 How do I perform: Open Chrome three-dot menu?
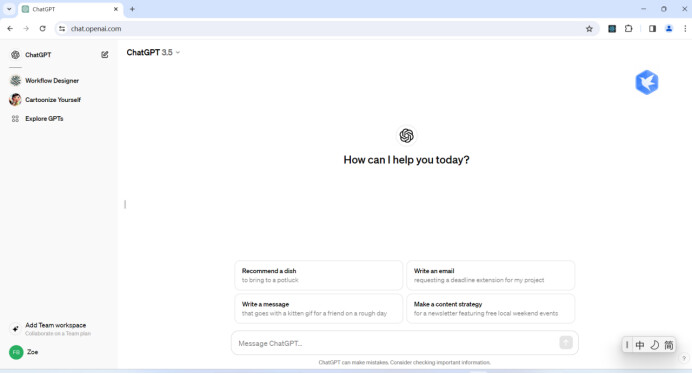(685, 29)
